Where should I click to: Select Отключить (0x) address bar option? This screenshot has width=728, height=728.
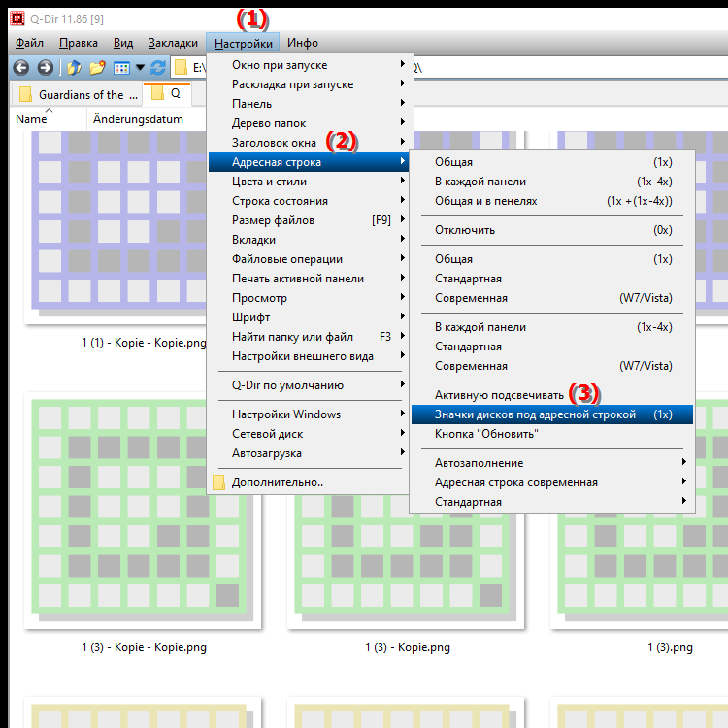point(552,230)
